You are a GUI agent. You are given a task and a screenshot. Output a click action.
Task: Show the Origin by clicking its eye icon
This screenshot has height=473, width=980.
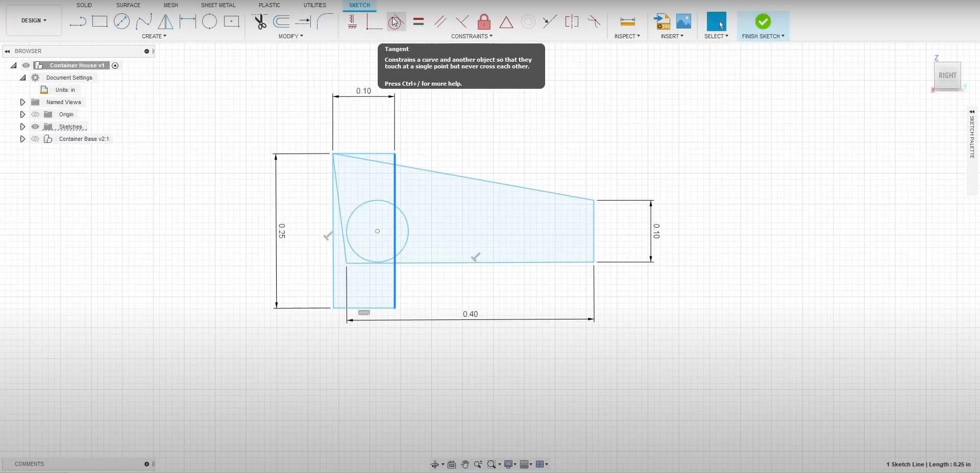click(x=35, y=114)
